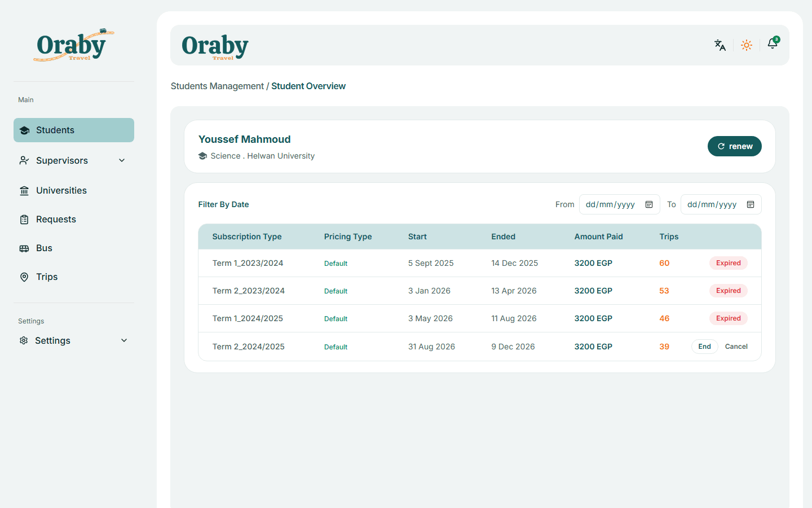Open the To date calendar picker icon

point(751,204)
